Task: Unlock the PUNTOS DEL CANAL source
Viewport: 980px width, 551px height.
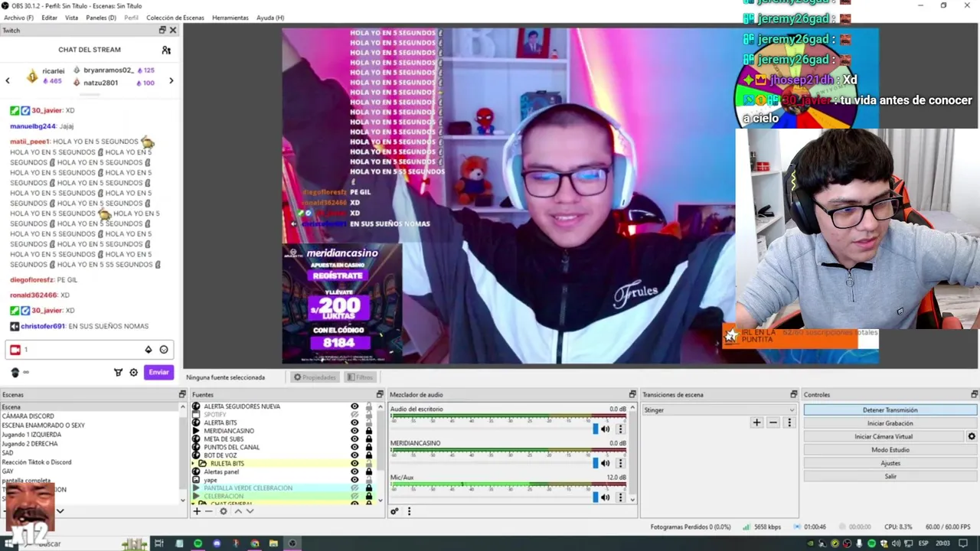Action: [368, 447]
